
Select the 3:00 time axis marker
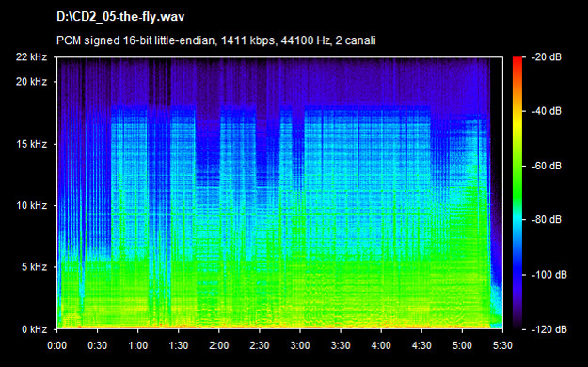tap(300, 344)
